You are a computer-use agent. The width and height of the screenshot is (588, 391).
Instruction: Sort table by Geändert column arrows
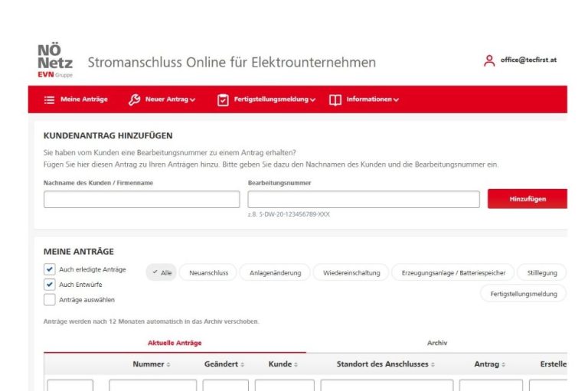point(242,364)
